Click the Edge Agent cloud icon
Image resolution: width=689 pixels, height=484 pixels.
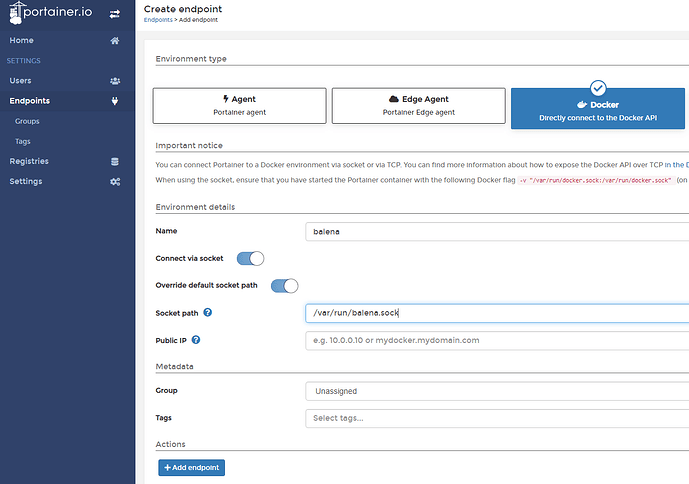394,99
